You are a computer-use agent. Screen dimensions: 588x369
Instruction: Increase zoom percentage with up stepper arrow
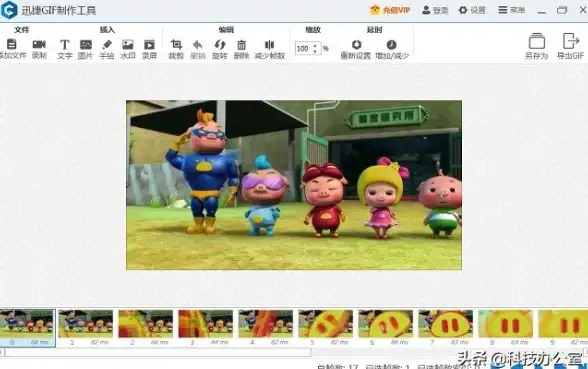(315, 45)
